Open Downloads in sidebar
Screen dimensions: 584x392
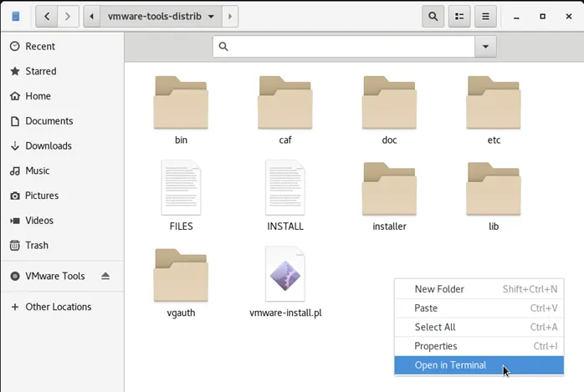62,145
